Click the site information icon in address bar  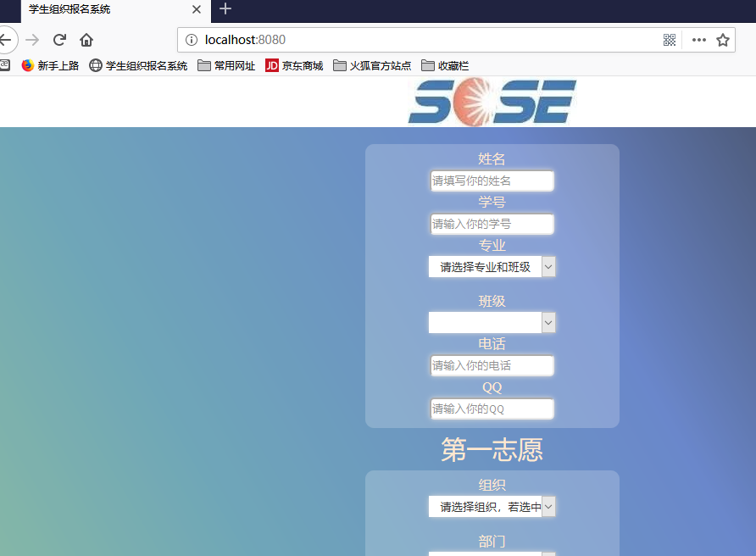(191, 39)
